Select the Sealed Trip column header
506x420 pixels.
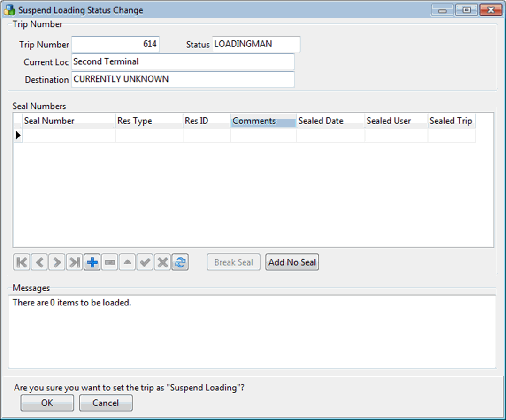[452, 121]
